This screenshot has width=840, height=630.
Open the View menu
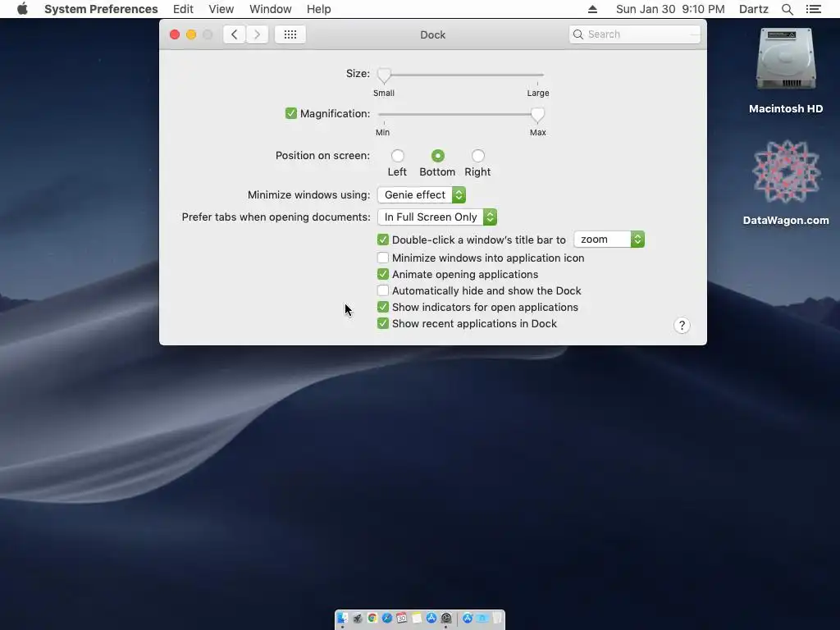(x=221, y=9)
